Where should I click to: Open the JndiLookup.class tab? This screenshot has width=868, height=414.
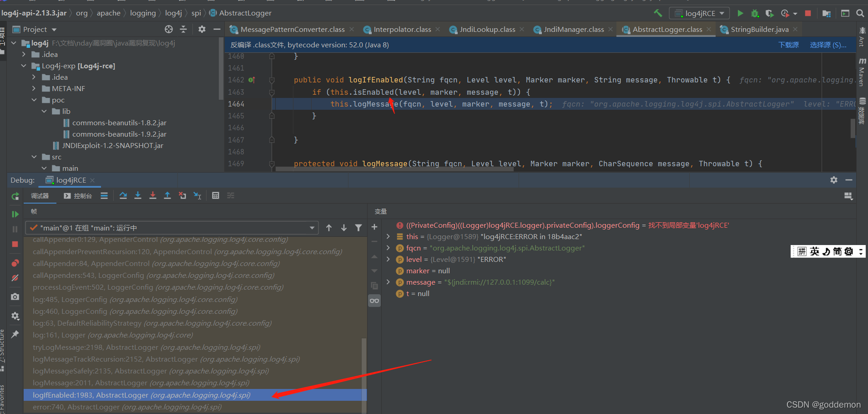(487, 30)
